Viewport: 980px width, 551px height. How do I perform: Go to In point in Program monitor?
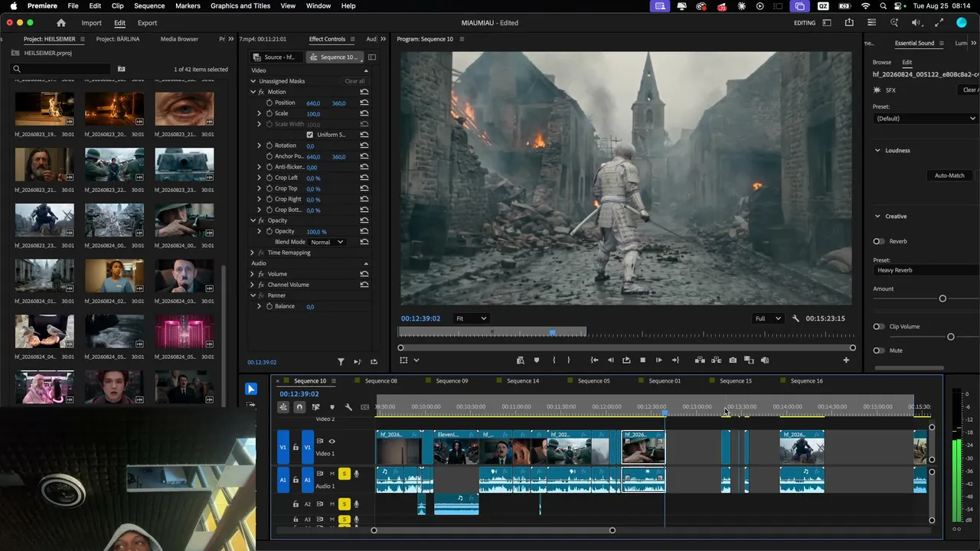[x=594, y=360]
